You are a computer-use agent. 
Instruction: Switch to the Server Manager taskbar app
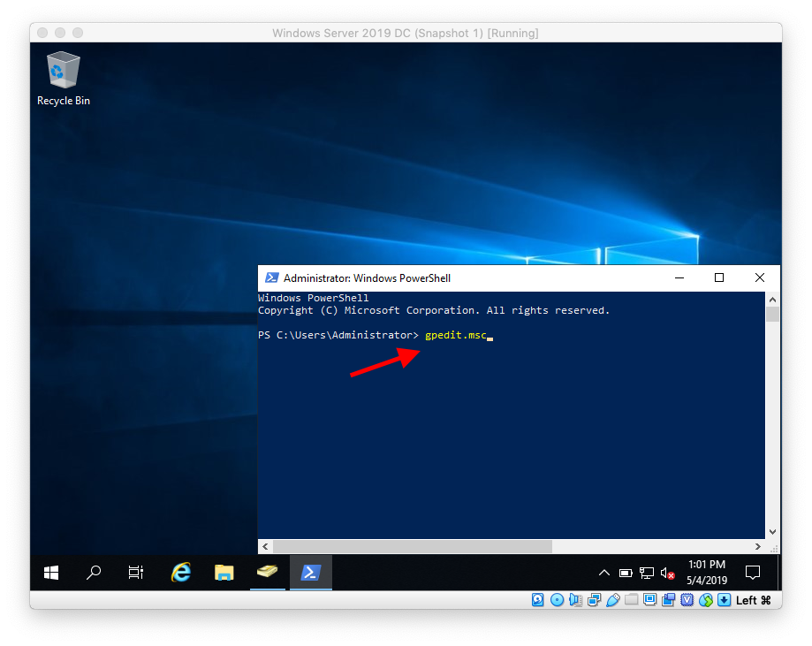coord(267,573)
